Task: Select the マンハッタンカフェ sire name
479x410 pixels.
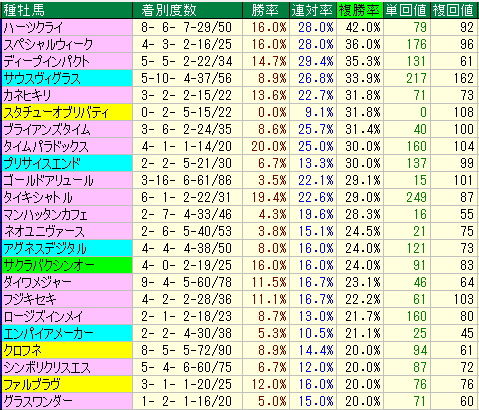Action: click(x=45, y=214)
